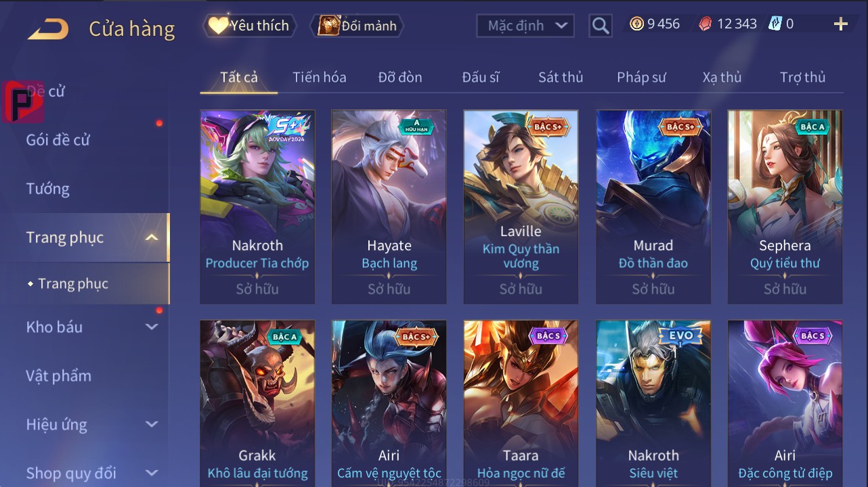Screen dimensions: 868x487
Task: Expand the Shop quy đổi section
Action: coord(152,473)
